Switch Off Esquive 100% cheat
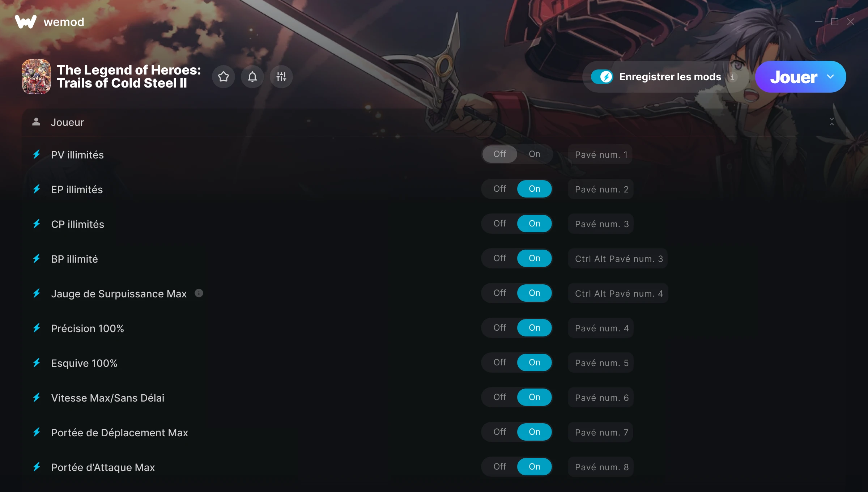This screenshot has width=868, height=492. 500,362
